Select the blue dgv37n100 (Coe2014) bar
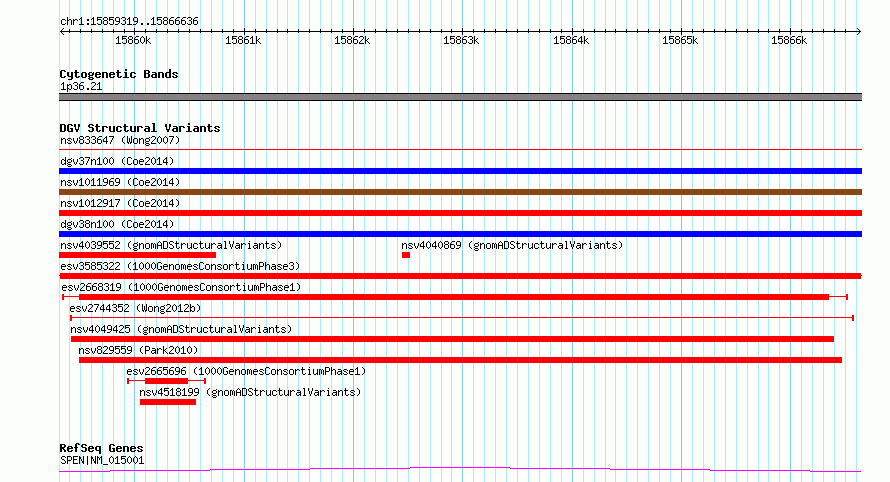This screenshot has width=890, height=482. click(x=460, y=171)
